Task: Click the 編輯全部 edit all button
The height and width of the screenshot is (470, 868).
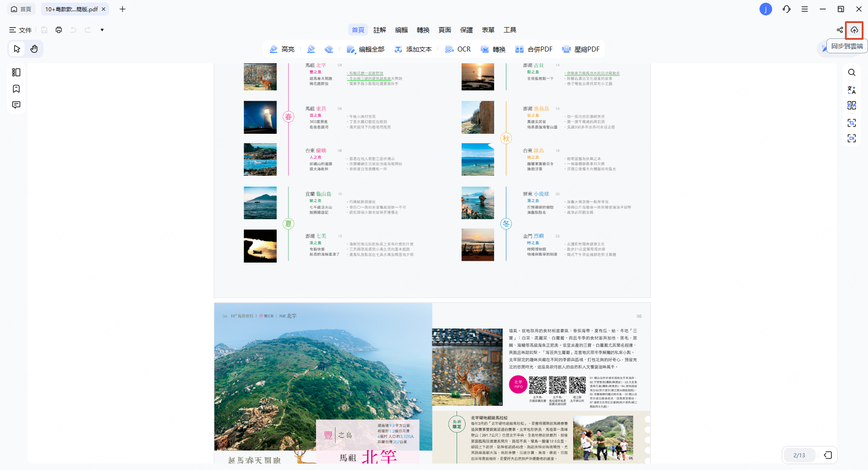Action: coord(365,49)
